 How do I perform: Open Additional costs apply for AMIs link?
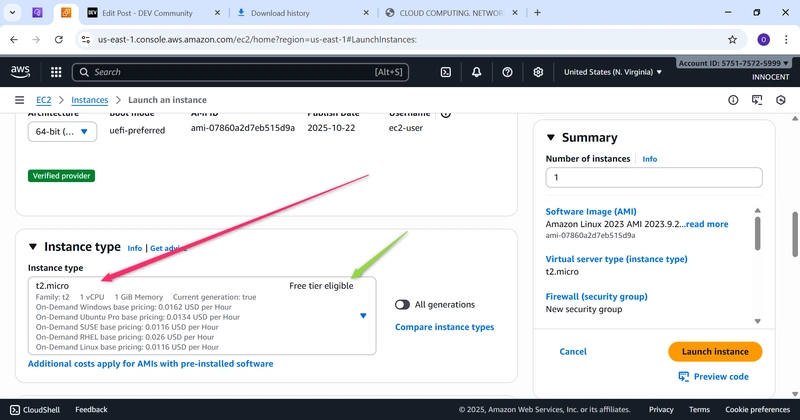tap(151, 364)
